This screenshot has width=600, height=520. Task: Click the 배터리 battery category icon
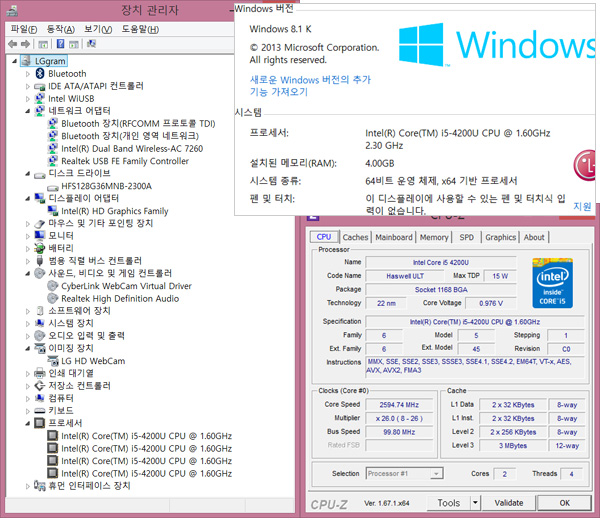coord(40,248)
